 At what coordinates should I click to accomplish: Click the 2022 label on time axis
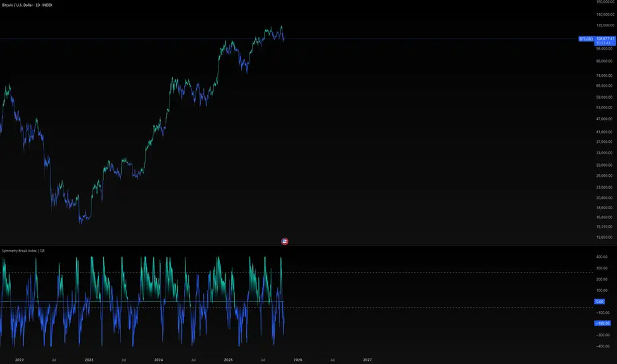[19, 359]
